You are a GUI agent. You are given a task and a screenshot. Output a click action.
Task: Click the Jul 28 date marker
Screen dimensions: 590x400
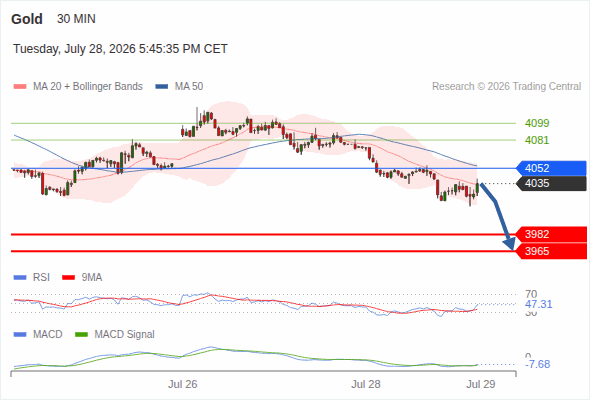click(366, 384)
